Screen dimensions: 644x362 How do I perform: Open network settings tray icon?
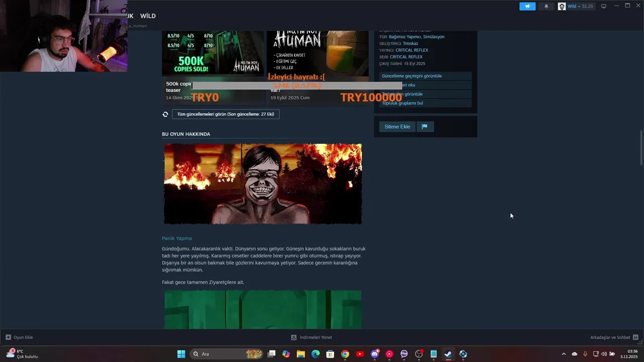[x=596, y=354]
